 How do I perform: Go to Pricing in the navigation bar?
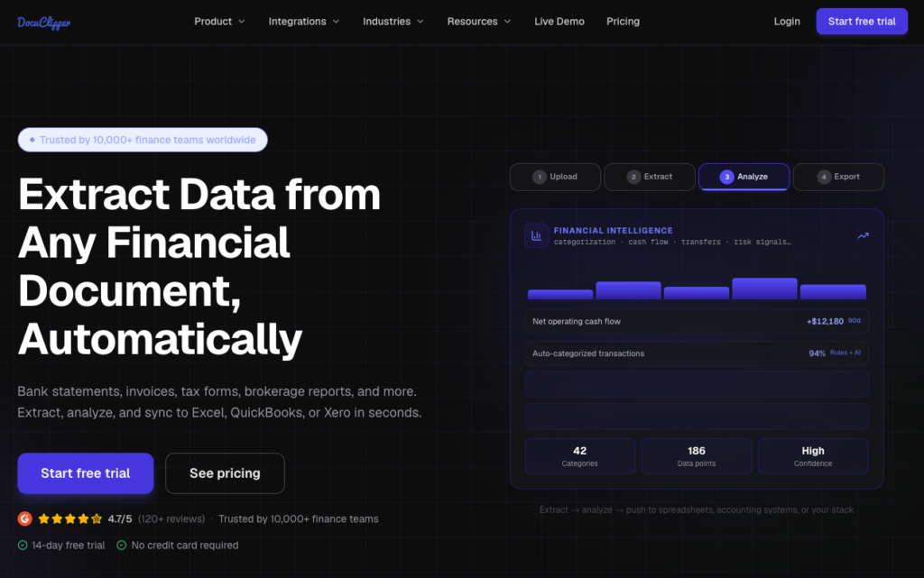tap(623, 21)
